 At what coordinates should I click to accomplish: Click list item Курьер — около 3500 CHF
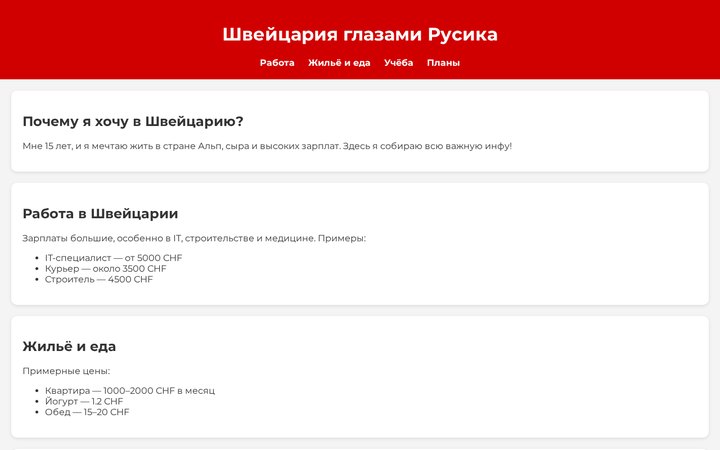(x=106, y=268)
